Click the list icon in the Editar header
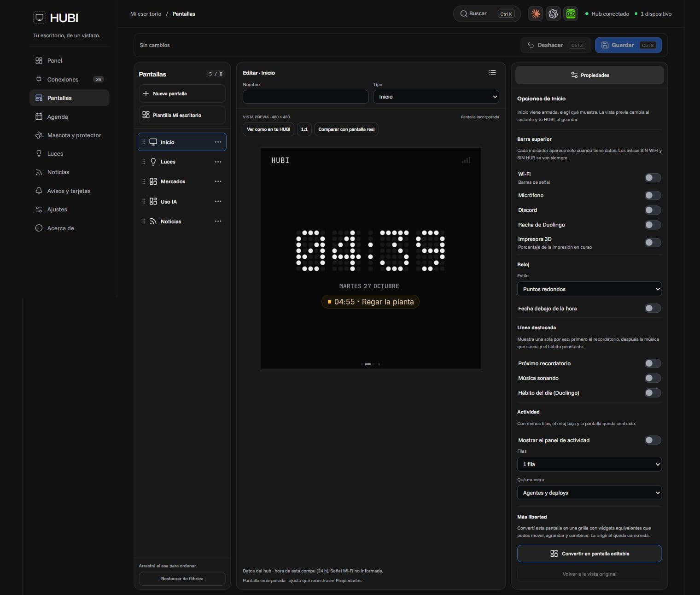Image resolution: width=700 pixels, height=595 pixels. pos(492,73)
